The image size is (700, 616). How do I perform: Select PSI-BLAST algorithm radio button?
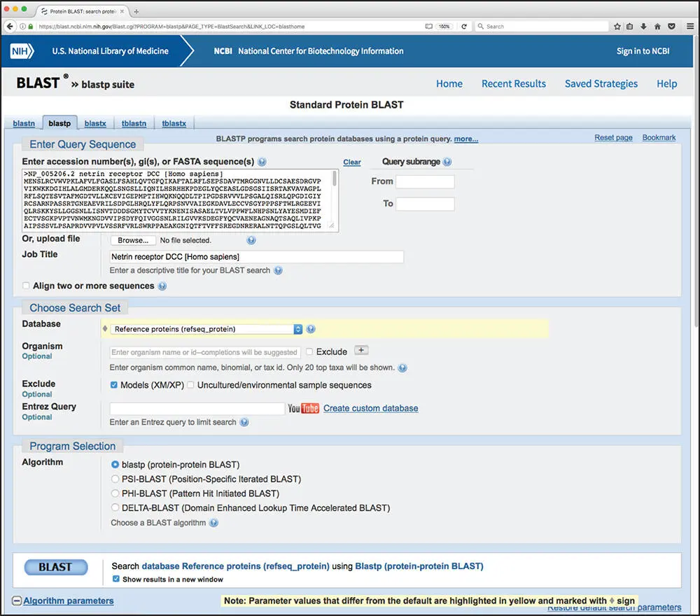pyautogui.click(x=115, y=479)
